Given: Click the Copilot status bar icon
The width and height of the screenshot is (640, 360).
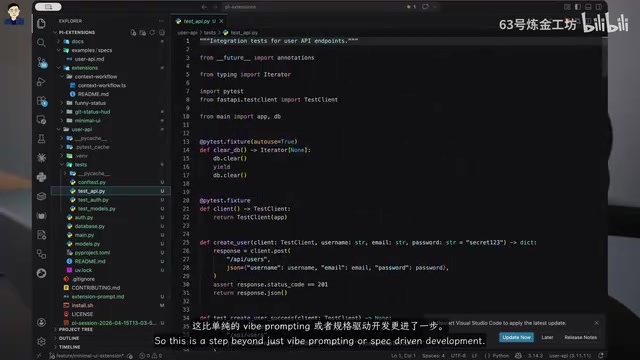Looking at the screenshot, I should pos(518,356).
